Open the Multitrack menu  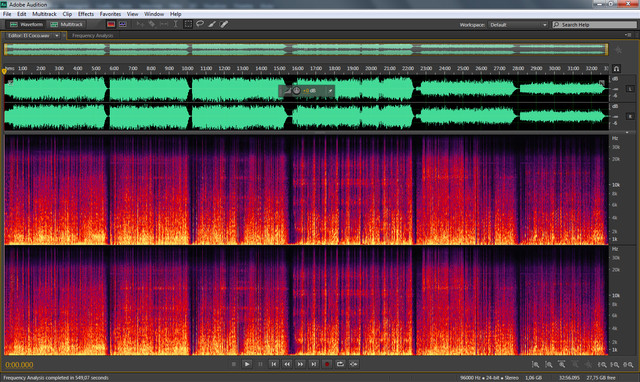(x=44, y=14)
